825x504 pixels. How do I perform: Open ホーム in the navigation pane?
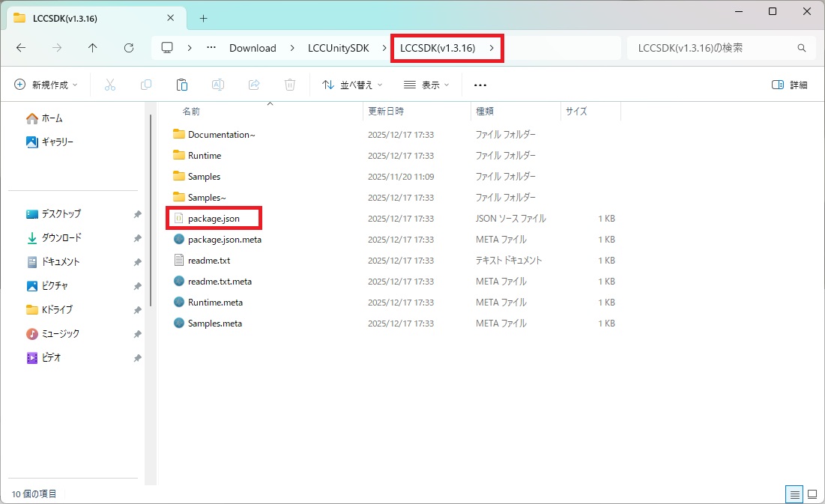click(45, 118)
